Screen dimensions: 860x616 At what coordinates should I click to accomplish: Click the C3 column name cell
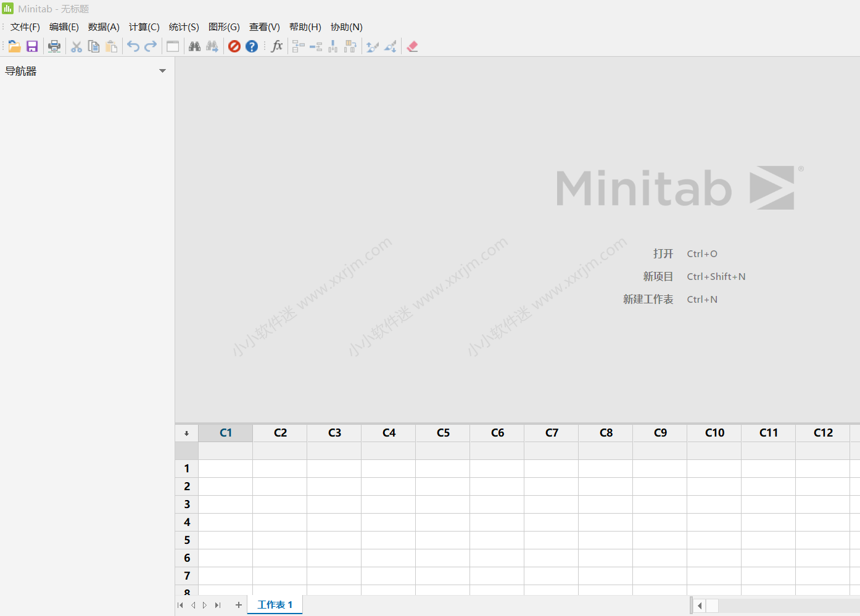[x=334, y=451]
